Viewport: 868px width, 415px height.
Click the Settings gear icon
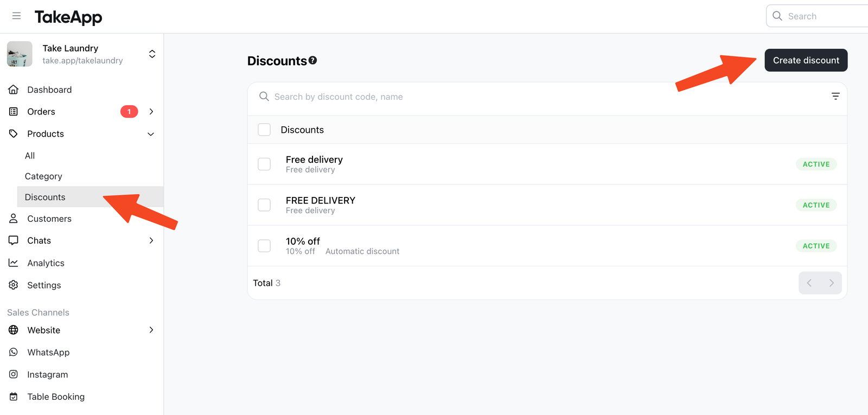14,285
